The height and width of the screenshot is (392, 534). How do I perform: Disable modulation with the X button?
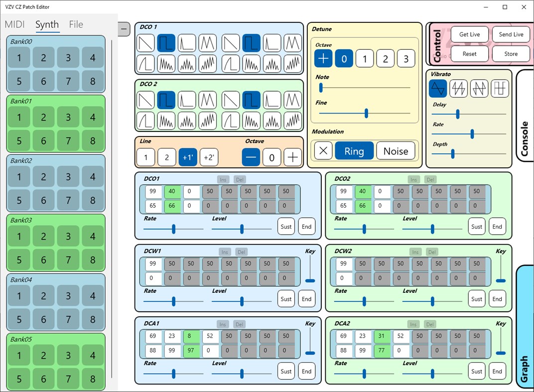[322, 151]
